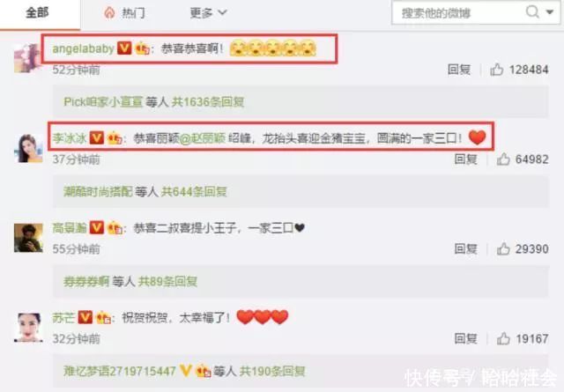Like 苏芒's comment with thumbs-up icon
564x392 pixels.
pyautogui.click(x=503, y=338)
